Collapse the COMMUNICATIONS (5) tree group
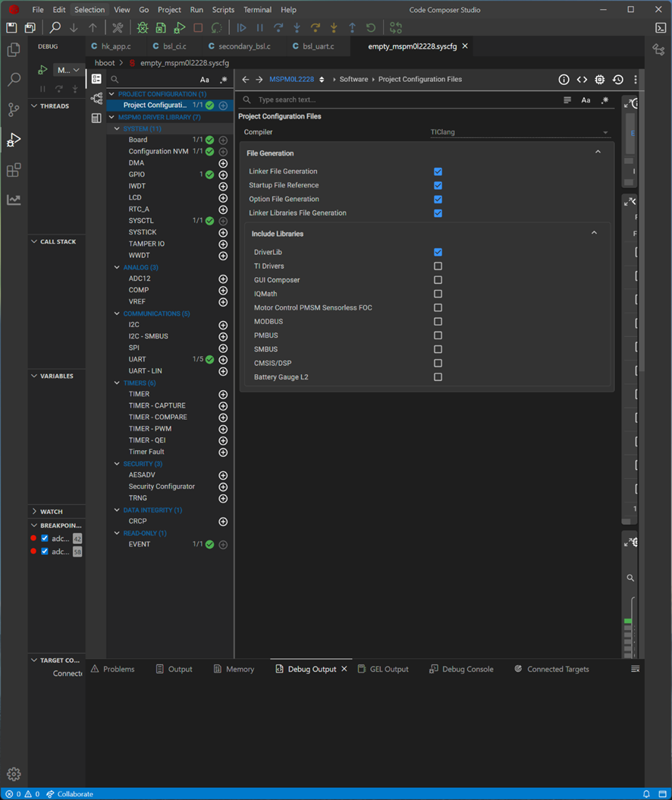 click(x=117, y=313)
